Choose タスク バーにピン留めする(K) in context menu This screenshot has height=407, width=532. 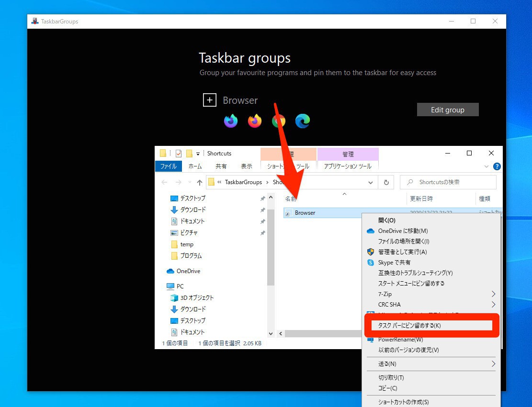(409, 326)
